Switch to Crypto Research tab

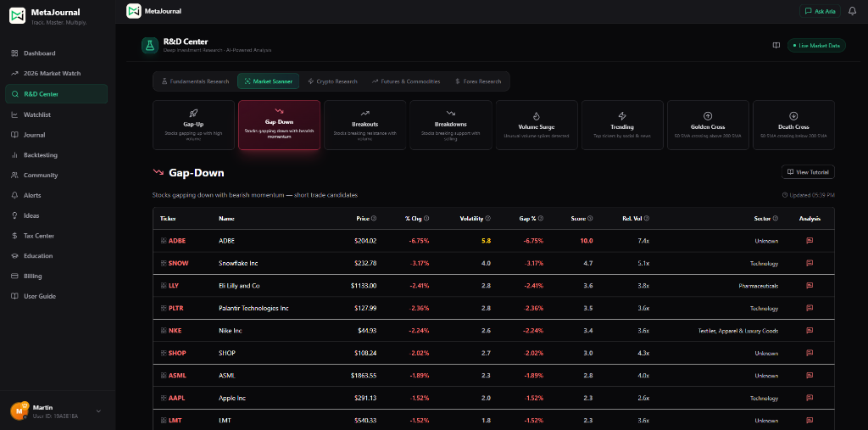(x=332, y=81)
